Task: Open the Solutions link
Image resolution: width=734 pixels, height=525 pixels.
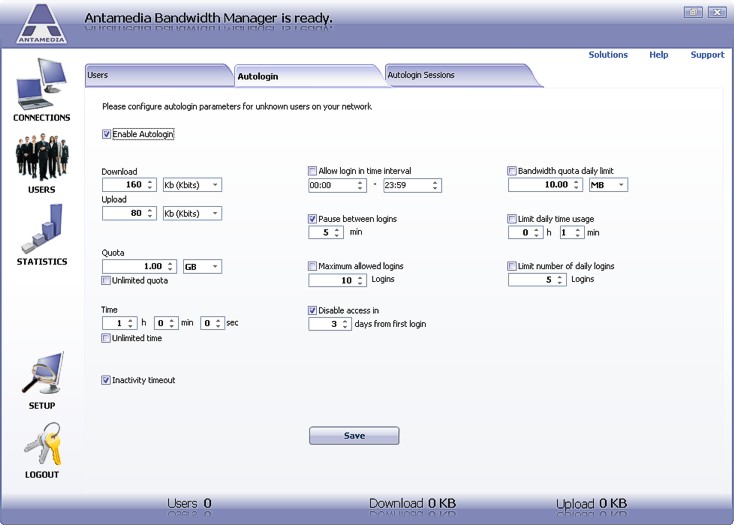Action: coord(608,55)
